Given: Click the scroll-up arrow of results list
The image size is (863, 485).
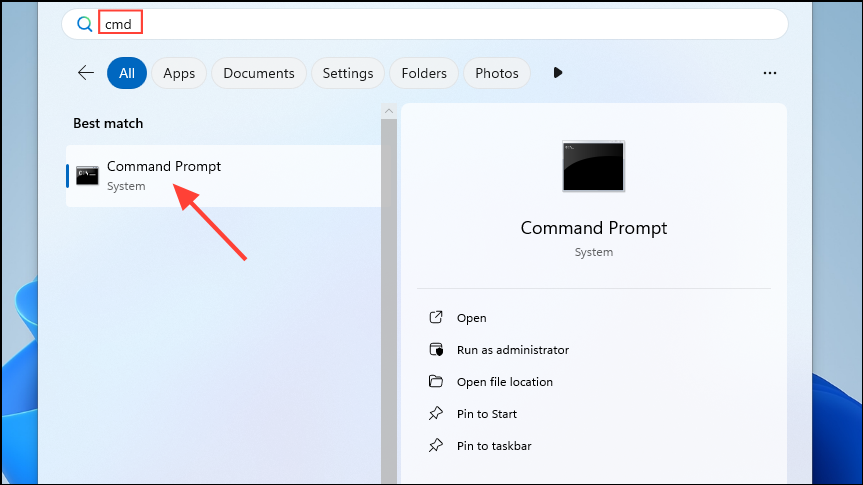Looking at the screenshot, I should pyautogui.click(x=389, y=111).
